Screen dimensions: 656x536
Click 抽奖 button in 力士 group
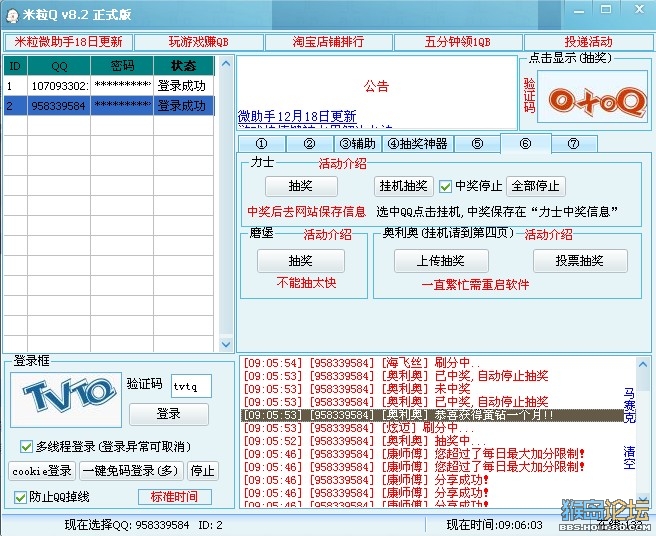click(x=301, y=186)
